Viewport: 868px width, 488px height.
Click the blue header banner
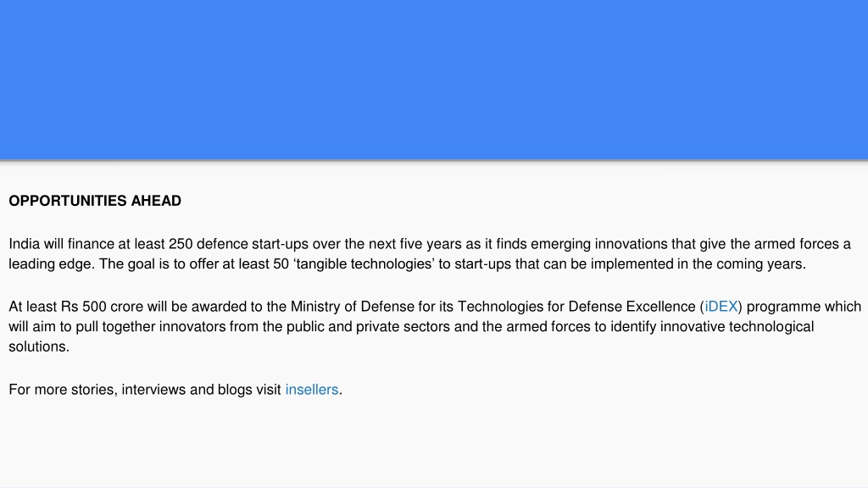coord(434,80)
